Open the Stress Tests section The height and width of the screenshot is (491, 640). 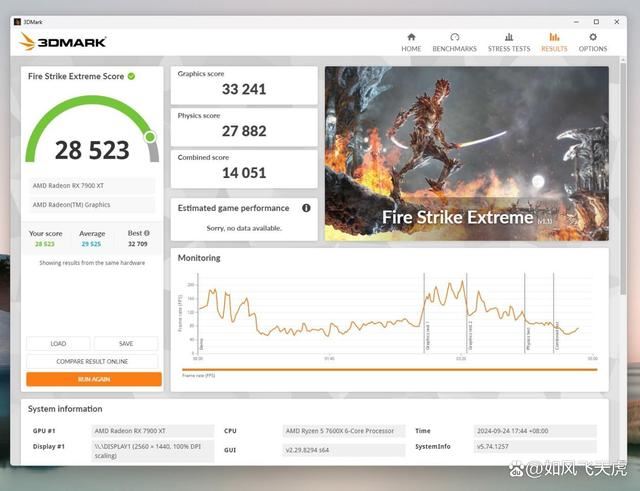[509, 42]
